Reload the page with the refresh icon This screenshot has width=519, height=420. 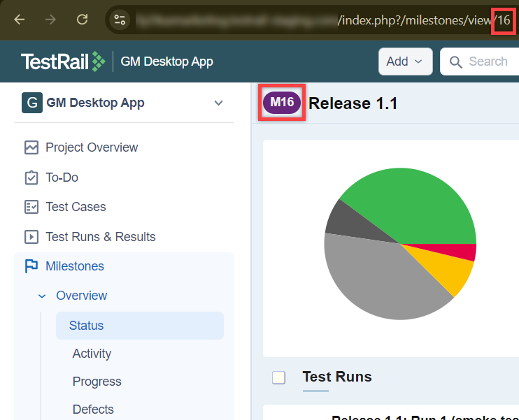tap(83, 20)
